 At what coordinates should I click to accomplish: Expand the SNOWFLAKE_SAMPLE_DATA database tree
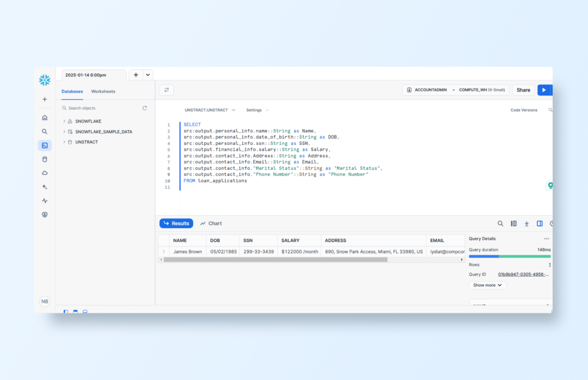pos(64,132)
